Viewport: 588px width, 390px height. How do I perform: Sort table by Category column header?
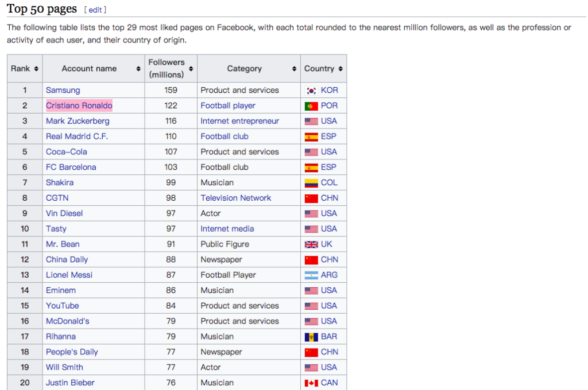[x=244, y=69]
